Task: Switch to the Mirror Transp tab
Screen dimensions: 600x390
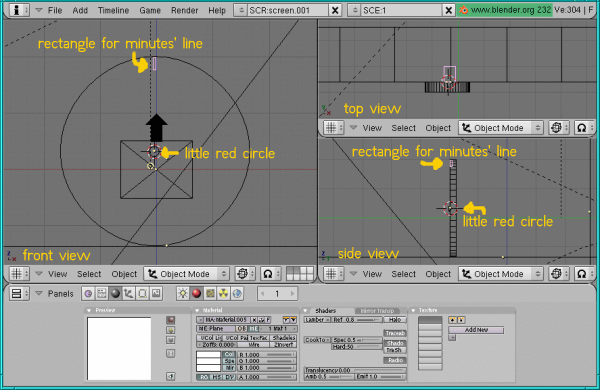Action: click(377, 311)
